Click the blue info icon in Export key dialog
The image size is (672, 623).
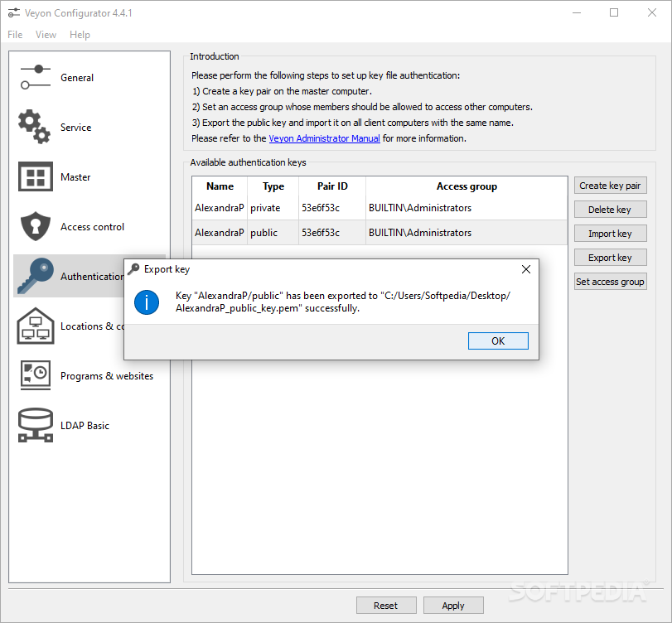click(147, 302)
